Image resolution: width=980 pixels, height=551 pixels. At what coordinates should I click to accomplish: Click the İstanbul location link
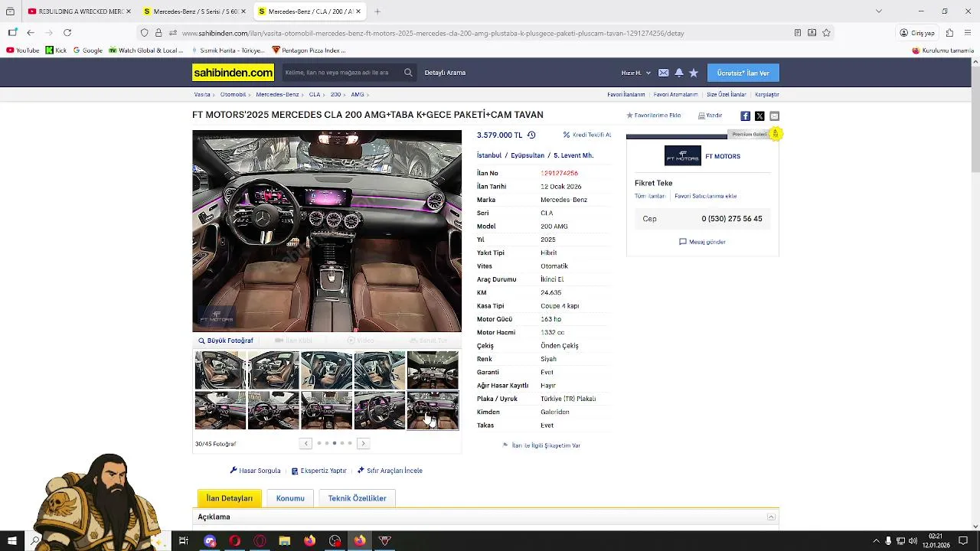(489, 155)
